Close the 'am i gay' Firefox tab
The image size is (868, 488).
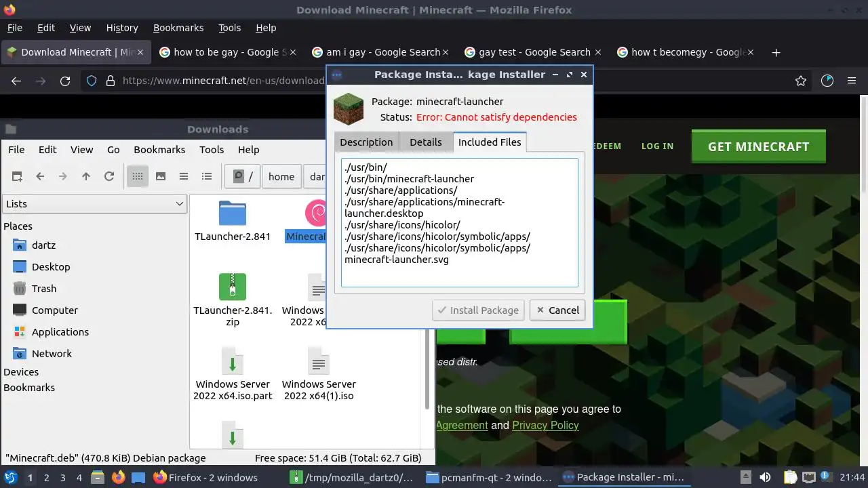coord(446,52)
